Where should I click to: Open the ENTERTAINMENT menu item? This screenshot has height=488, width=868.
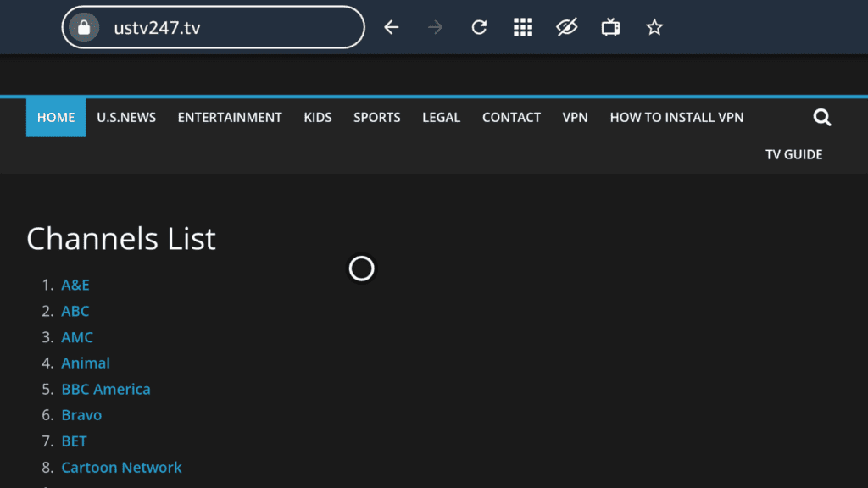coord(230,117)
